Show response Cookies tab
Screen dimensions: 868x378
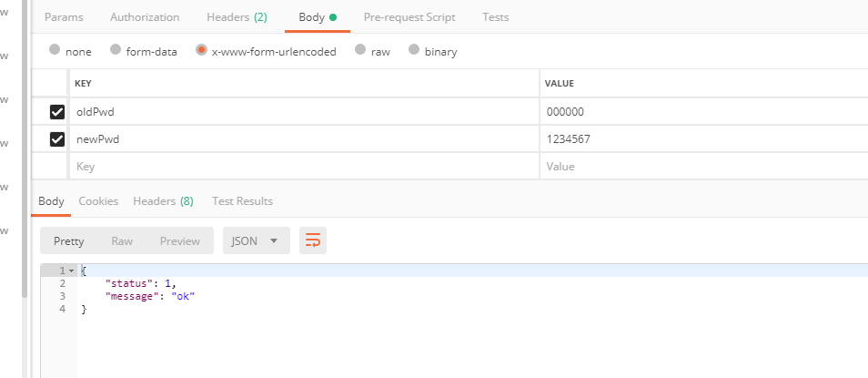[98, 200]
